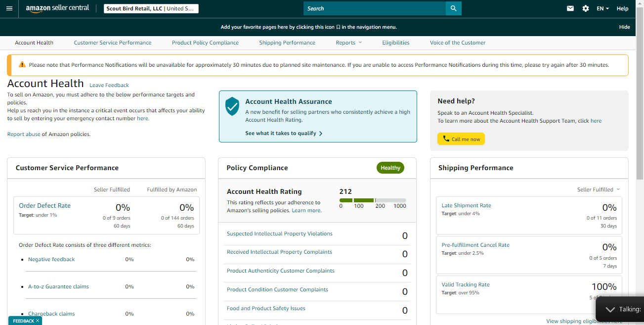The height and width of the screenshot is (325, 644).
Task: Open the Late Shipment Rate link
Action: [x=466, y=205]
